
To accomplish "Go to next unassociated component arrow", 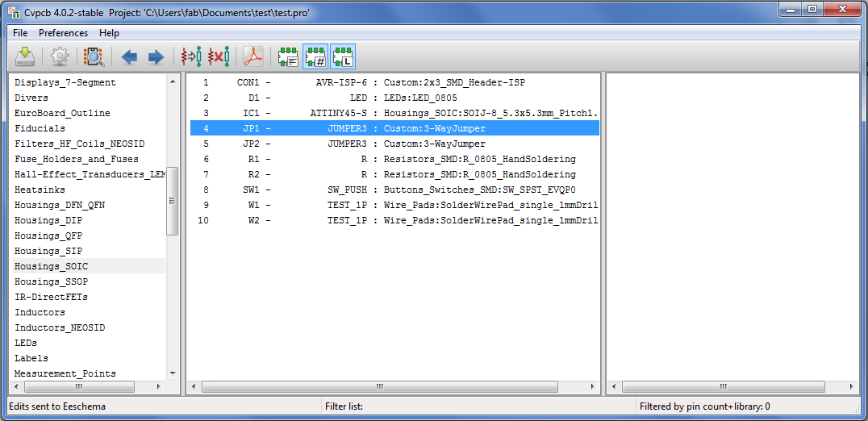I will (156, 56).
